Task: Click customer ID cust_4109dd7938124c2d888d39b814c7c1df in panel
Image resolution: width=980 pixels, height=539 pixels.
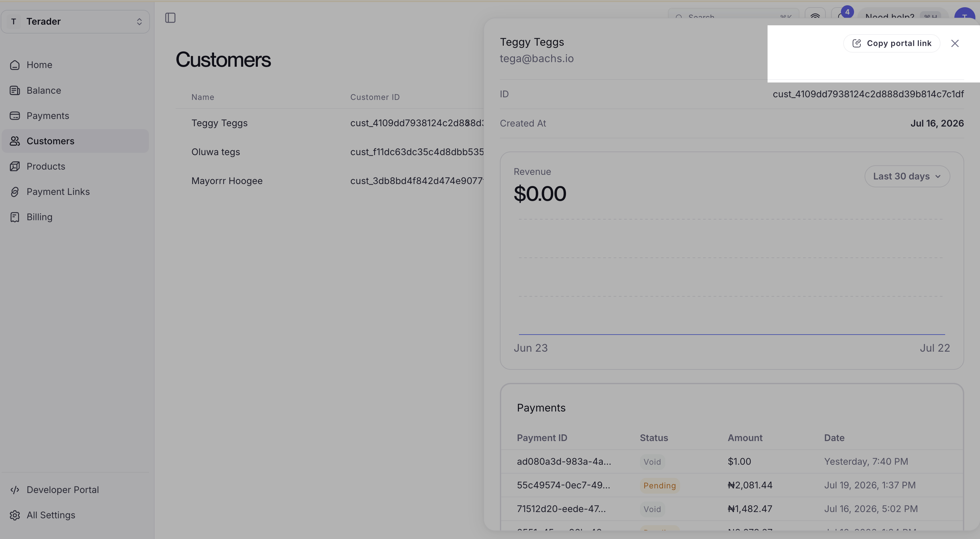Action: click(868, 94)
